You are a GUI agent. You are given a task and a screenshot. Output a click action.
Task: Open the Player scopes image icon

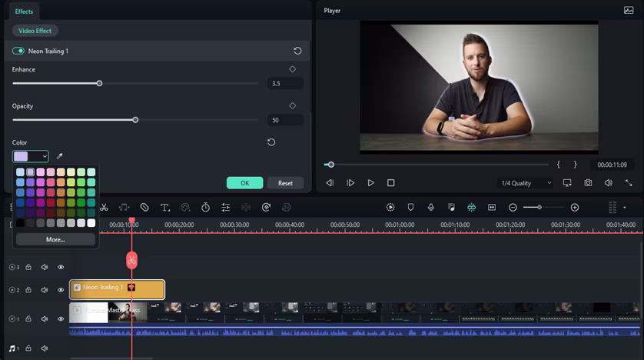(x=629, y=10)
